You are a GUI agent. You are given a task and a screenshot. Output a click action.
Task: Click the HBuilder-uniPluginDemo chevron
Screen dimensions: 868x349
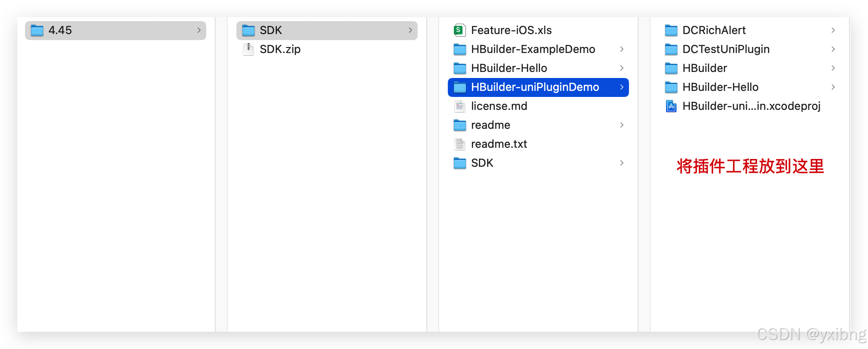click(622, 87)
